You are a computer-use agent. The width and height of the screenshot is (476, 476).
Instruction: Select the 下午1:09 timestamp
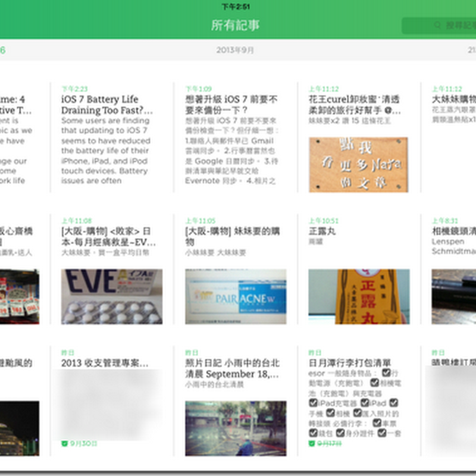click(198, 89)
